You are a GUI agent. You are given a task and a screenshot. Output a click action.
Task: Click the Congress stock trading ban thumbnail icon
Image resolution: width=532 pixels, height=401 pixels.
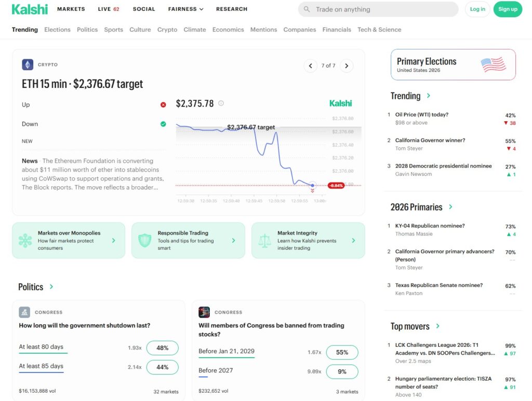pos(204,312)
